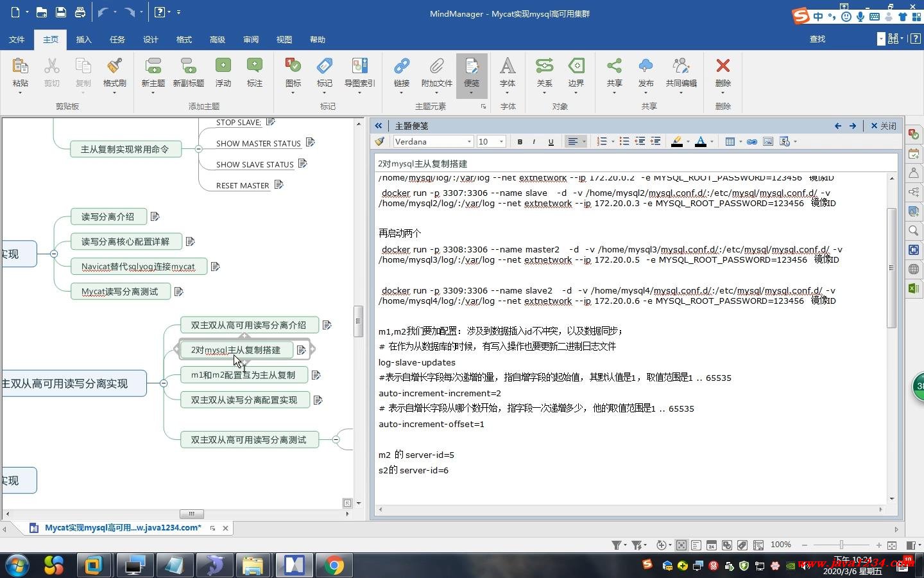Add a Boundary (边界) around topic

[576, 66]
